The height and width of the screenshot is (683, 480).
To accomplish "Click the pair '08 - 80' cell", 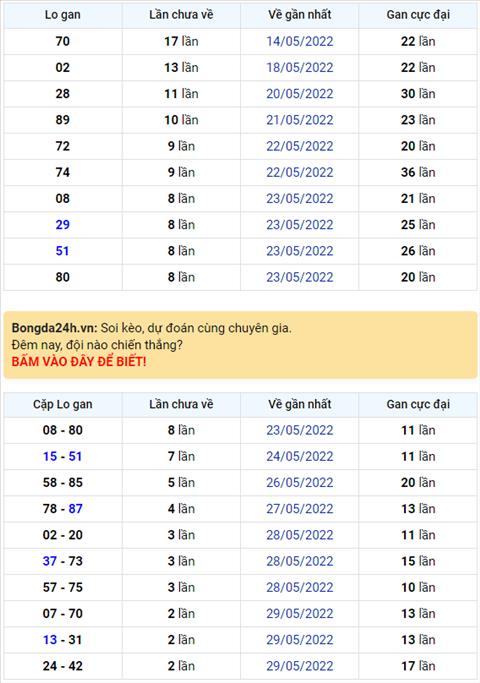I will 63,430.
